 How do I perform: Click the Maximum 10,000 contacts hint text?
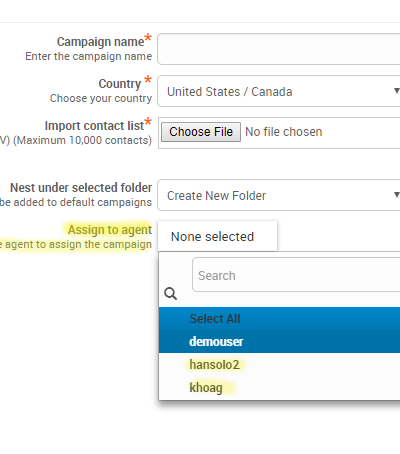click(82, 140)
